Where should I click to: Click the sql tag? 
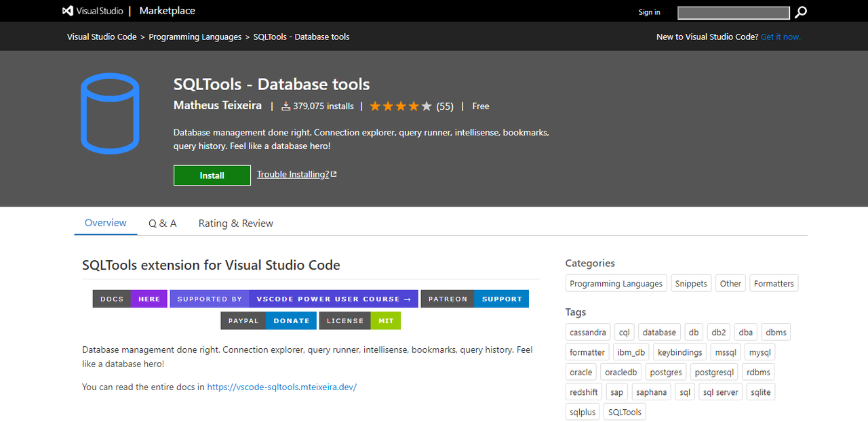coord(685,392)
